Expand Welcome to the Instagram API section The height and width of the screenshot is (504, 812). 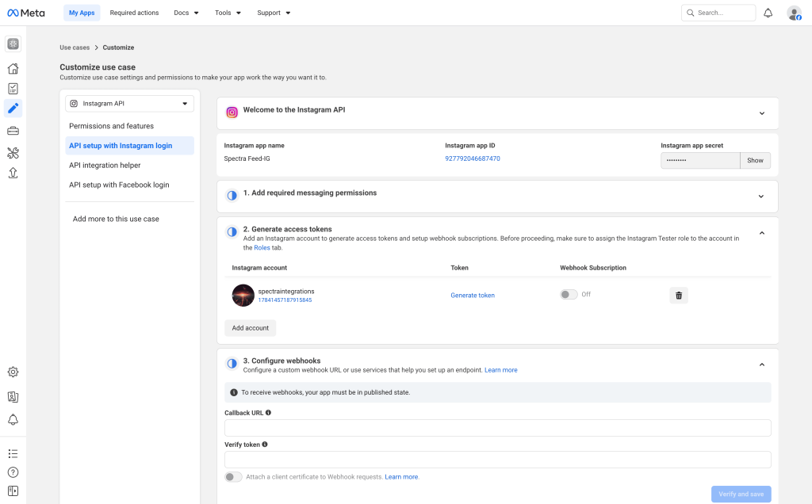(x=762, y=113)
